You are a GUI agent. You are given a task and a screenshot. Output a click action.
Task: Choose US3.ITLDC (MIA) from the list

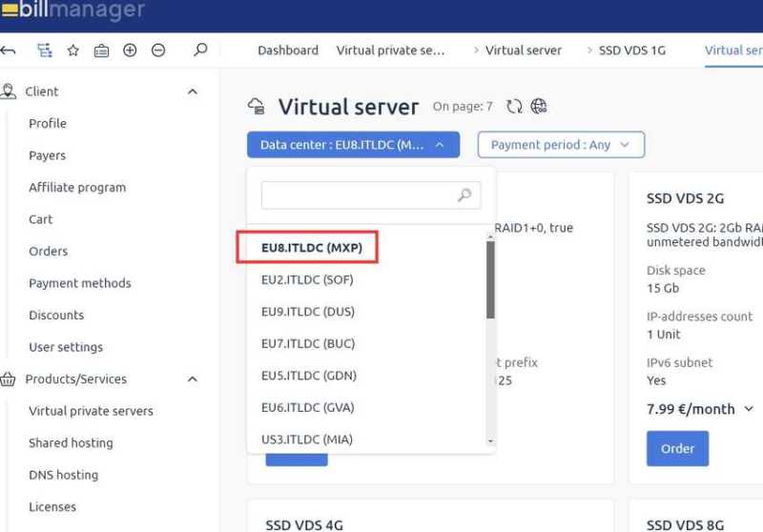tap(307, 440)
